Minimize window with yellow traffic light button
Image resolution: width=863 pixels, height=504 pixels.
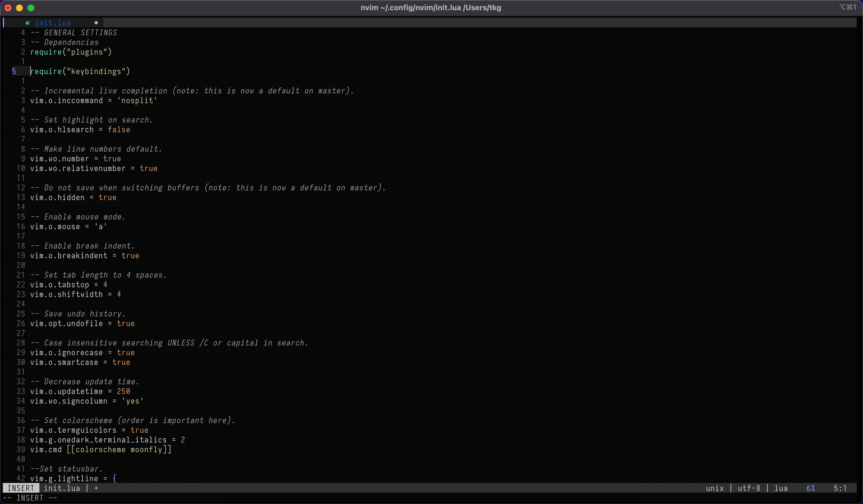pyautogui.click(x=19, y=8)
